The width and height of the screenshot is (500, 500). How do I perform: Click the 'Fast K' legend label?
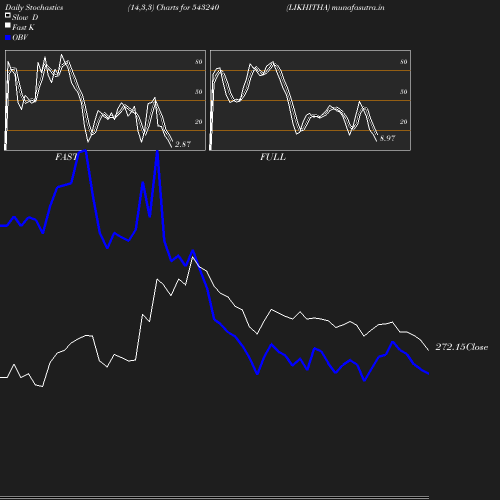tap(23, 27)
